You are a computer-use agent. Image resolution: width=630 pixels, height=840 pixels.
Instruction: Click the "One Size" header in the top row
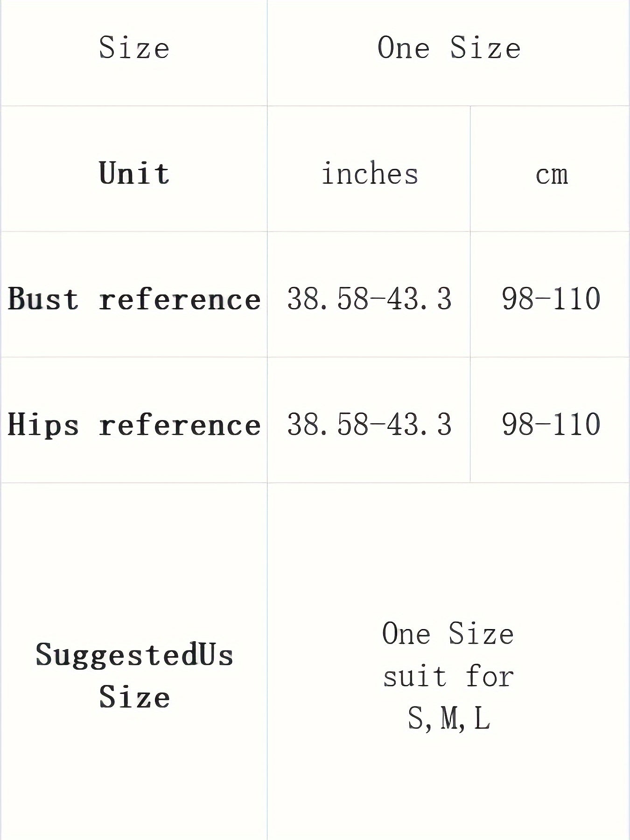[448, 48]
